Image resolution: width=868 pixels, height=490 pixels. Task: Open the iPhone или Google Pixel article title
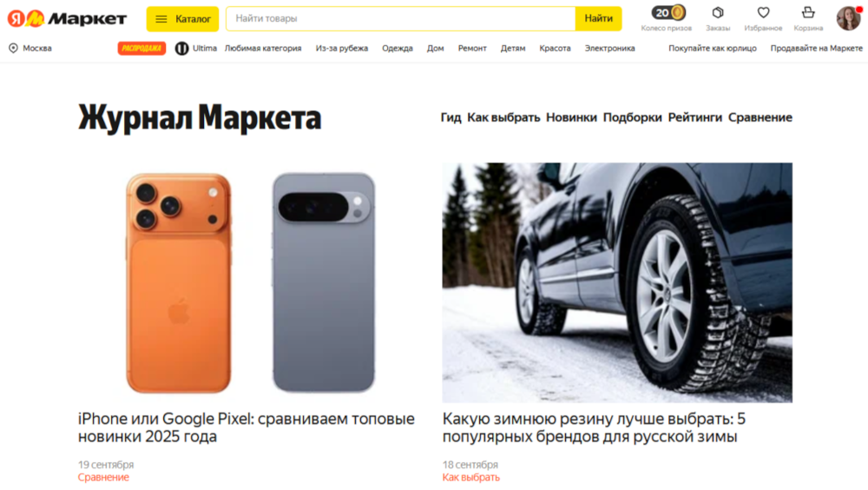click(247, 427)
